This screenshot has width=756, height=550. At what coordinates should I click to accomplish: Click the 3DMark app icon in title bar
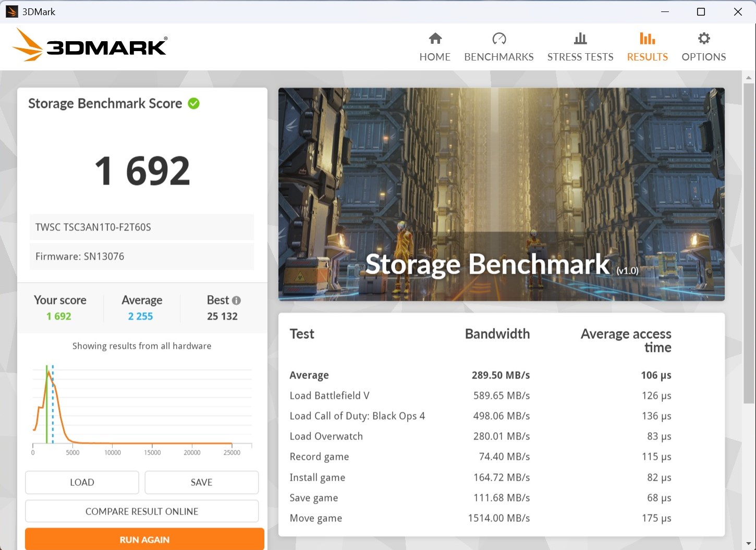[x=11, y=11]
